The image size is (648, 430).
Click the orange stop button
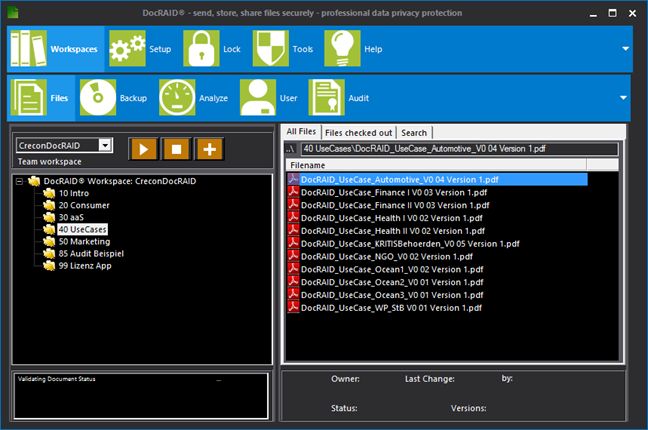[x=176, y=149]
